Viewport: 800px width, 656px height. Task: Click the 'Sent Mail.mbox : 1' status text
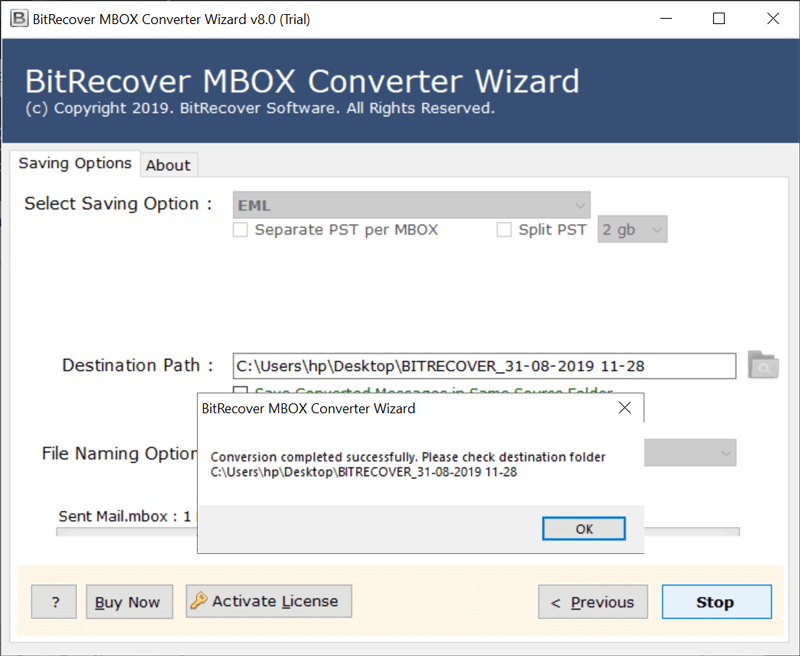pos(124,516)
